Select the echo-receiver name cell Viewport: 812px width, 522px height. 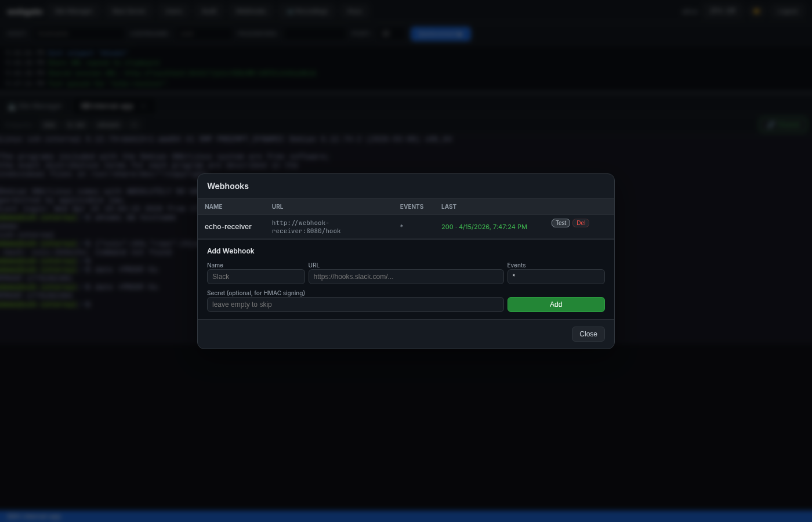[x=228, y=227]
